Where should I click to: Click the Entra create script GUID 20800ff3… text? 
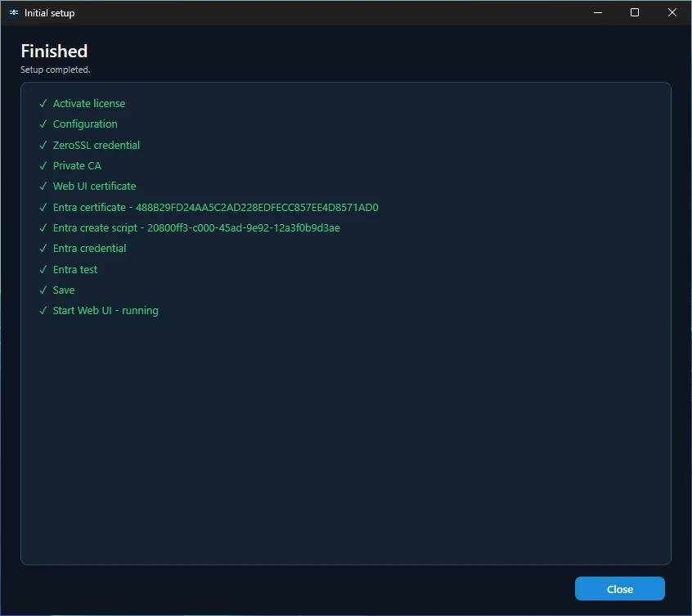pyautogui.click(x=244, y=227)
